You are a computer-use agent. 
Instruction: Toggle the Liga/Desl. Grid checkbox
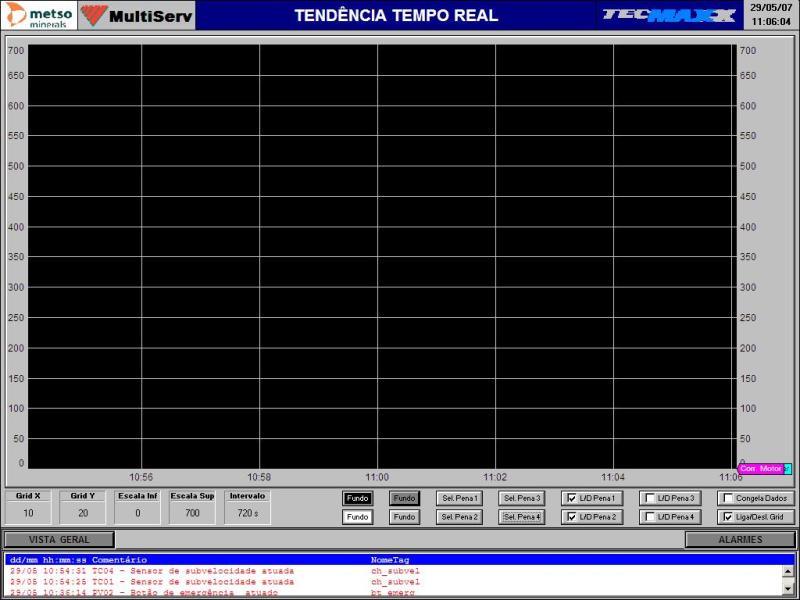[x=728, y=517]
